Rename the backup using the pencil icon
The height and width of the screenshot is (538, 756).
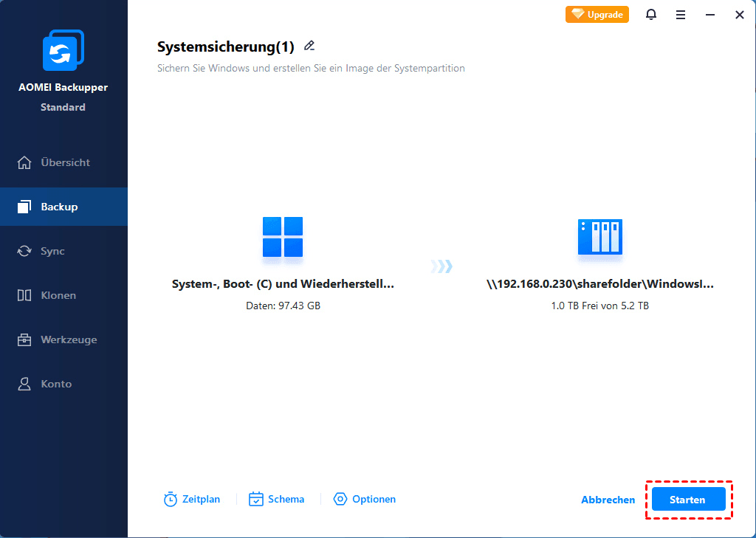[x=309, y=45]
